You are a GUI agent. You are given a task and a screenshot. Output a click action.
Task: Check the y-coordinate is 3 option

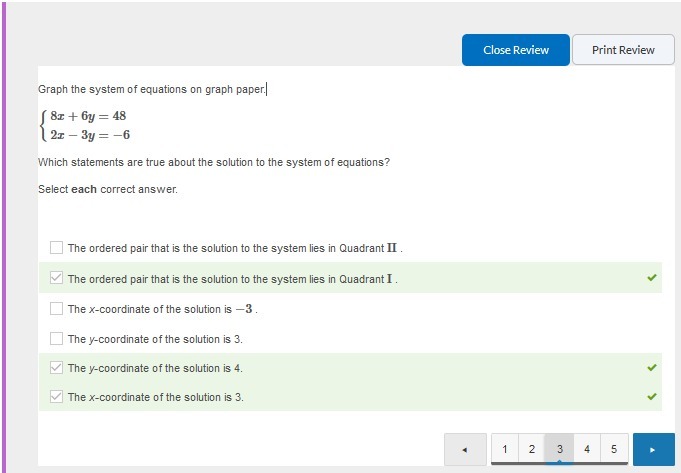pos(56,338)
